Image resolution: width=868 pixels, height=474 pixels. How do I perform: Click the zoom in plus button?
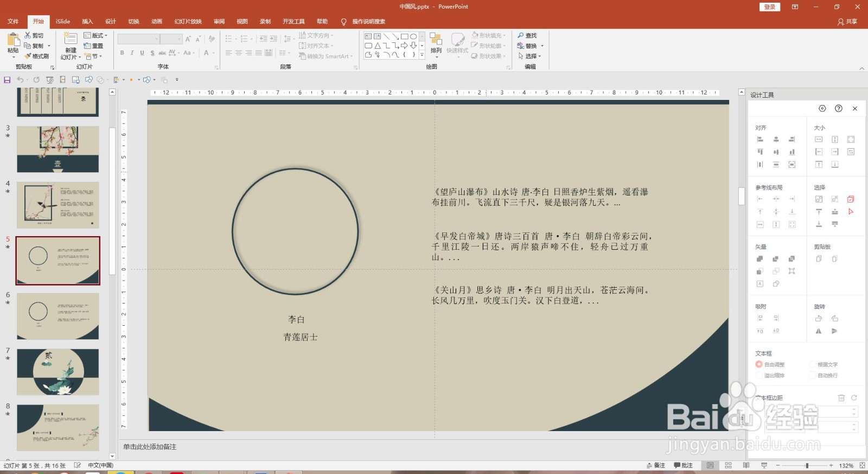pyautogui.click(x=831, y=465)
